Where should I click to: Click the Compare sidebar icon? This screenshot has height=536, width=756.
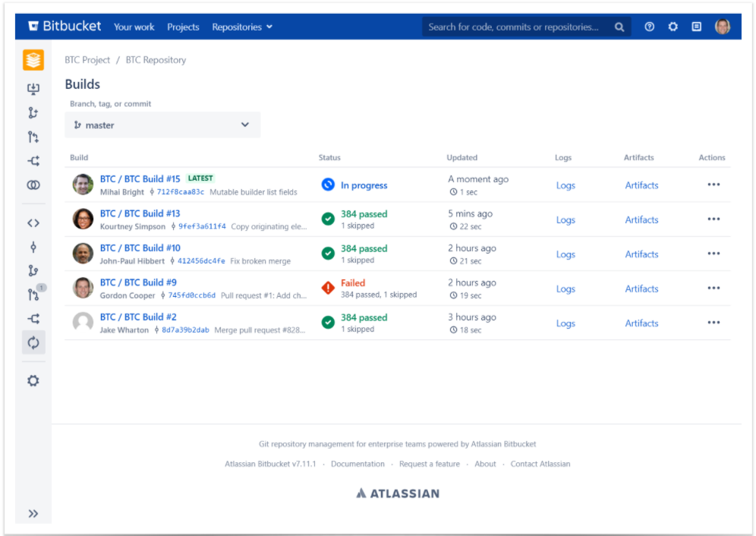[33, 184]
